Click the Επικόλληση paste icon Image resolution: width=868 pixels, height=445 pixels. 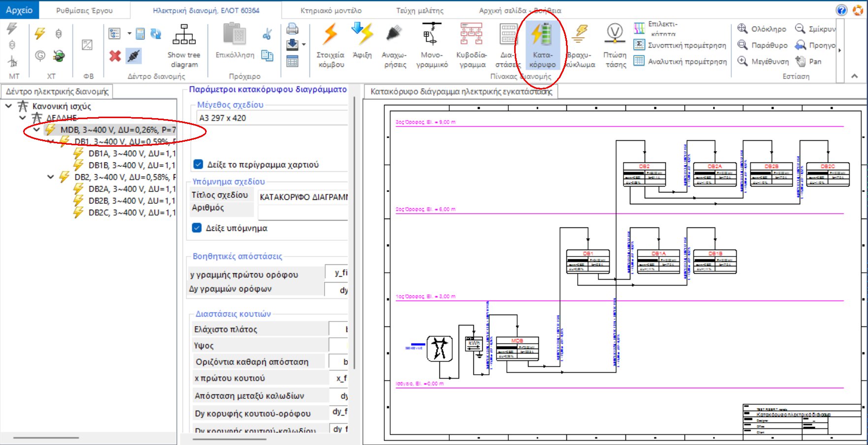click(235, 34)
